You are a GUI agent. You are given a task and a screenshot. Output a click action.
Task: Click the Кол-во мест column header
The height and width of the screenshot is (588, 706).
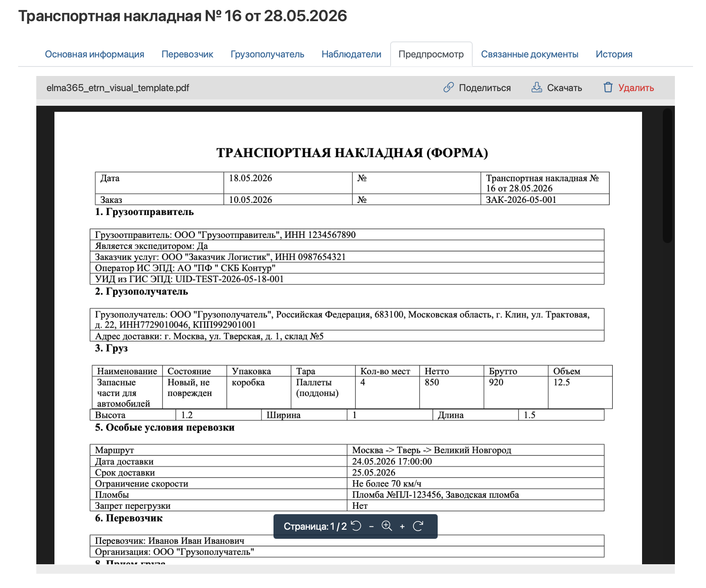point(388,371)
